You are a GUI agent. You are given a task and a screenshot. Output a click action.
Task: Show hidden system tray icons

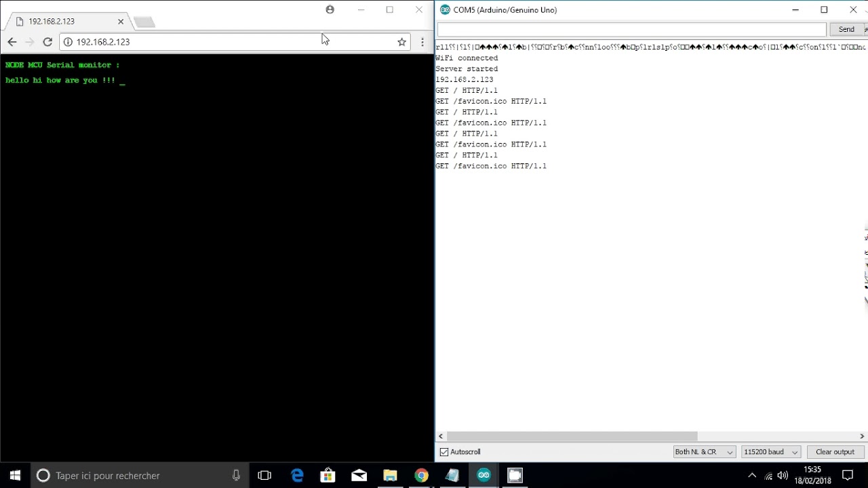coord(751,475)
